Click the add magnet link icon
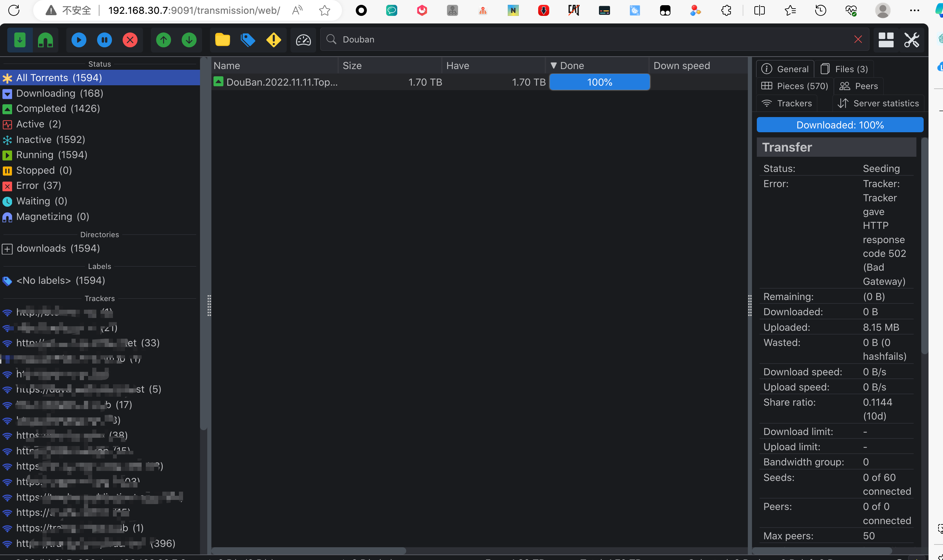This screenshot has height=560, width=943. click(x=45, y=40)
